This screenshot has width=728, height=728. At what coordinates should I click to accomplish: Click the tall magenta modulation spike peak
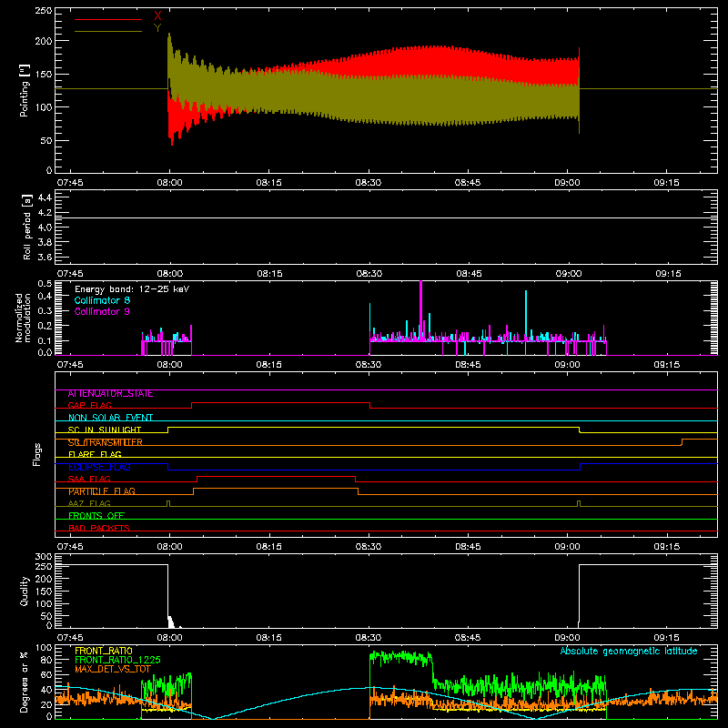[x=420, y=282]
